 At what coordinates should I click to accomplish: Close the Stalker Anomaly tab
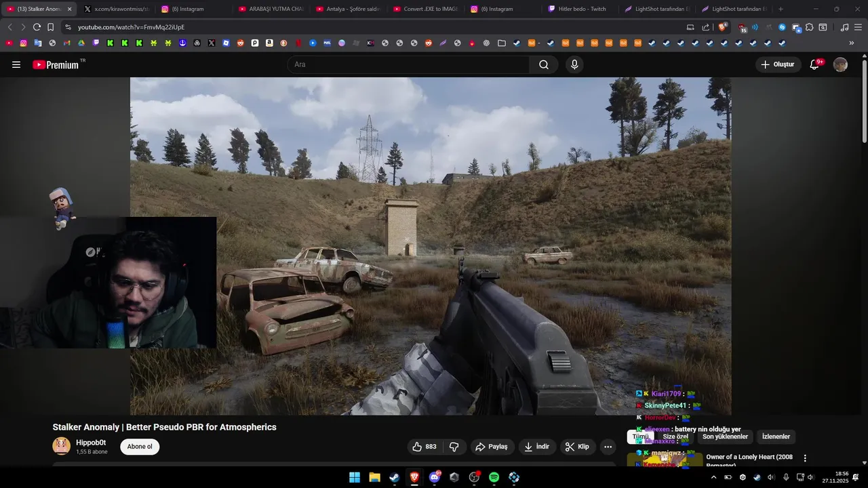(69, 9)
